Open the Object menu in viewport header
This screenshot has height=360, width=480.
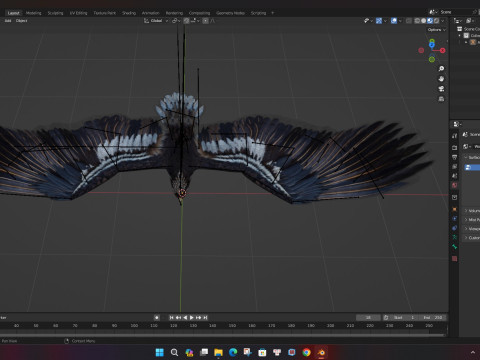pyautogui.click(x=22, y=21)
